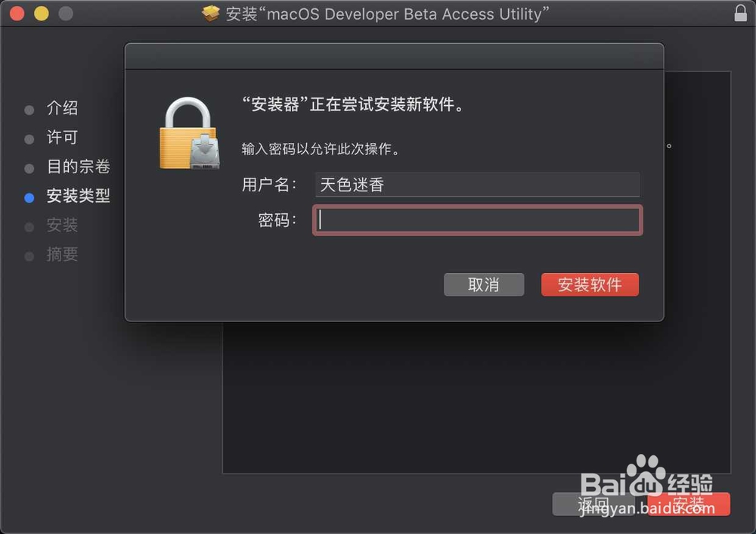Select the 摘要 step in the sidebar
Viewport: 756px width, 534px height.
(62, 255)
